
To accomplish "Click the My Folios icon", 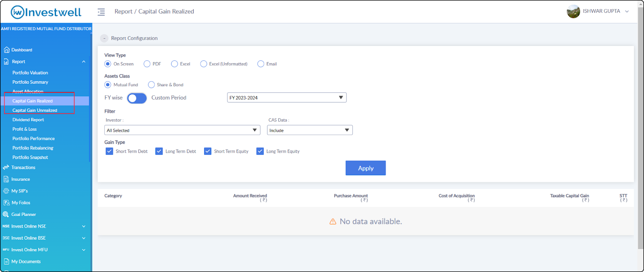I will coord(6,203).
